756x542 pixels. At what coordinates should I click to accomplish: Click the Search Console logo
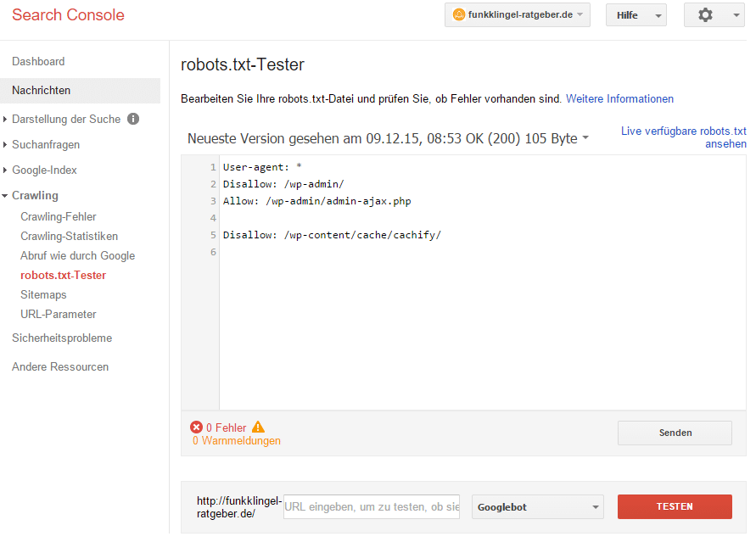point(68,15)
